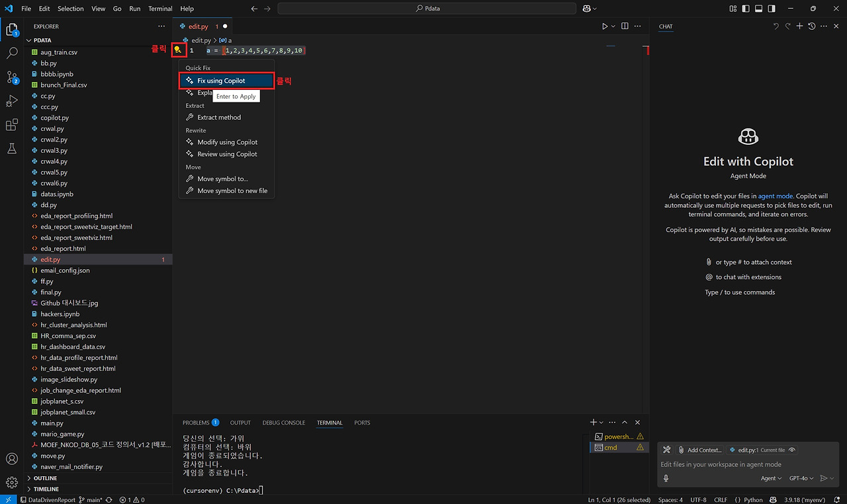Click the remote window indicator in status bar
Screen dimensions: 847x504
[7, 499]
